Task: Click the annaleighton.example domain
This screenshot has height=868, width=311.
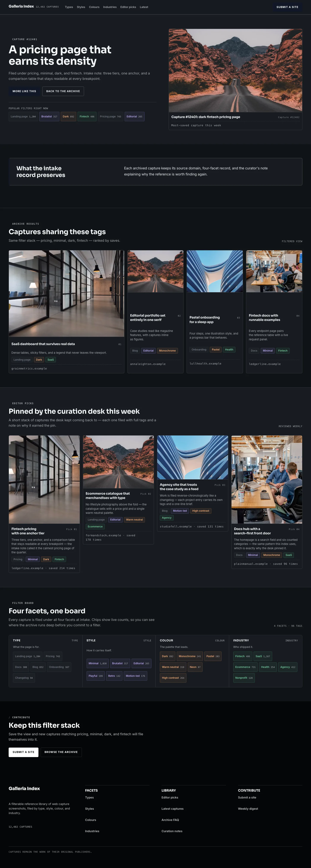Action: pyautogui.click(x=148, y=364)
